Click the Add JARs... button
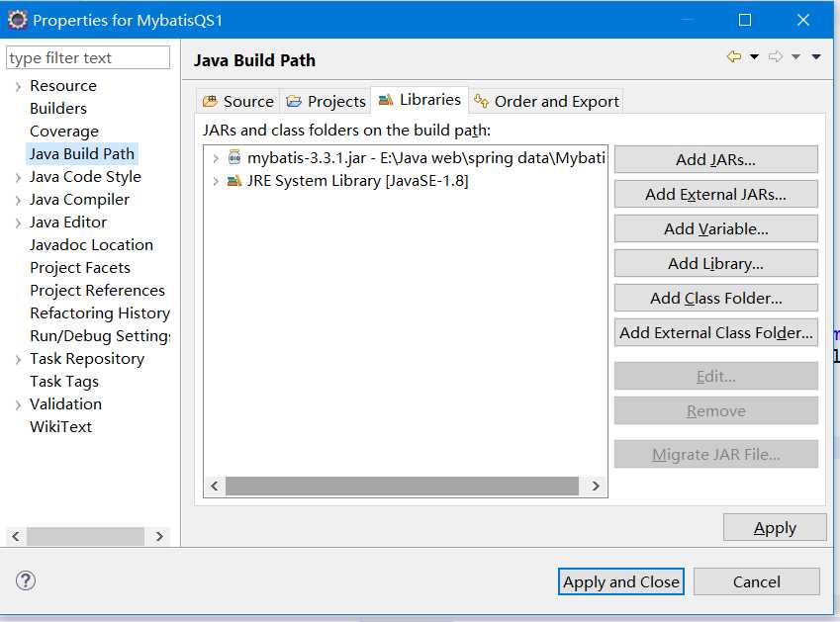840x622 pixels. 715,159
